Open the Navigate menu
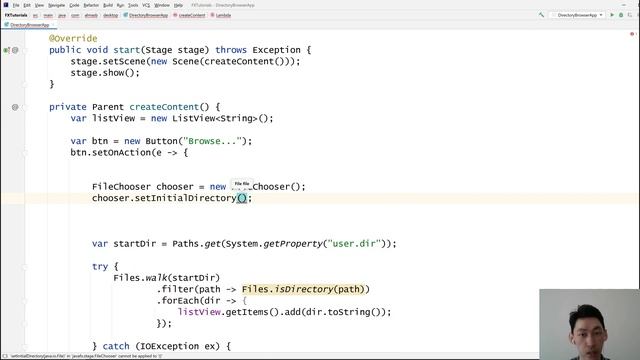This screenshot has height=360, width=640. click(56, 5)
